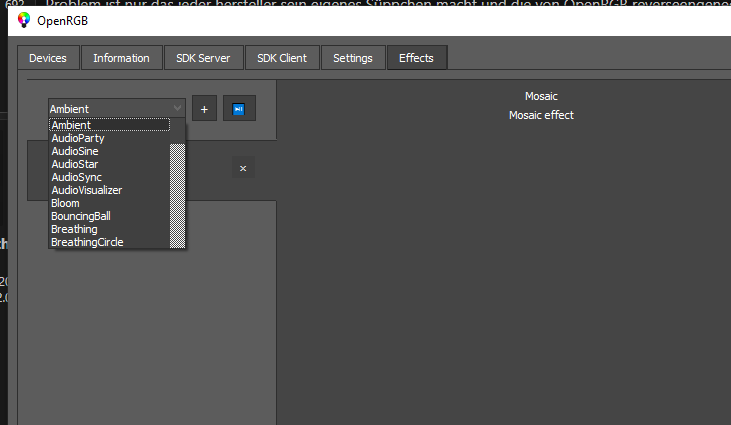Image resolution: width=731 pixels, height=425 pixels.
Task: Click the 'Mosaic effect' description text
Action: pyautogui.click(x=541, y=115)
